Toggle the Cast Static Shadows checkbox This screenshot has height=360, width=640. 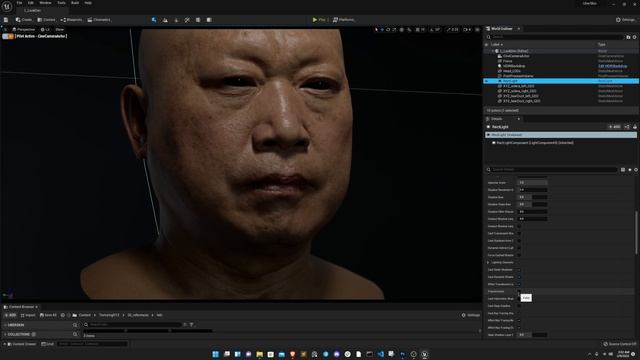[519, 270]
